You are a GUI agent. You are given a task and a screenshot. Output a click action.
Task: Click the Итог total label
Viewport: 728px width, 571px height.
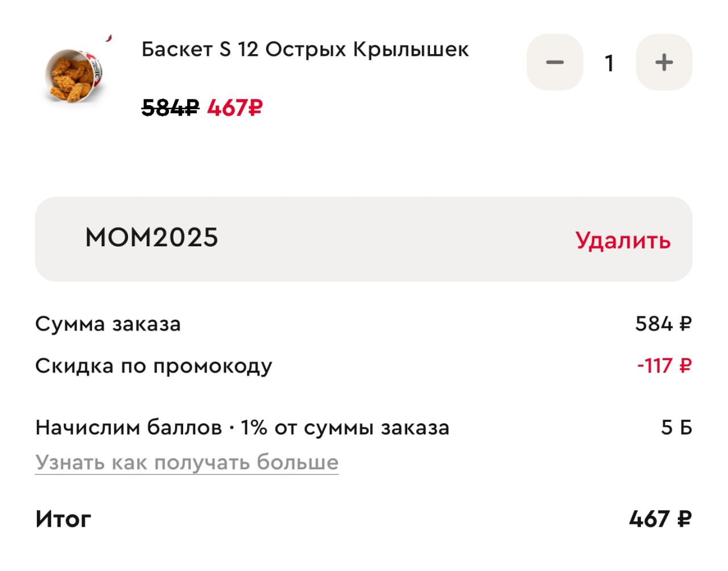63,519
